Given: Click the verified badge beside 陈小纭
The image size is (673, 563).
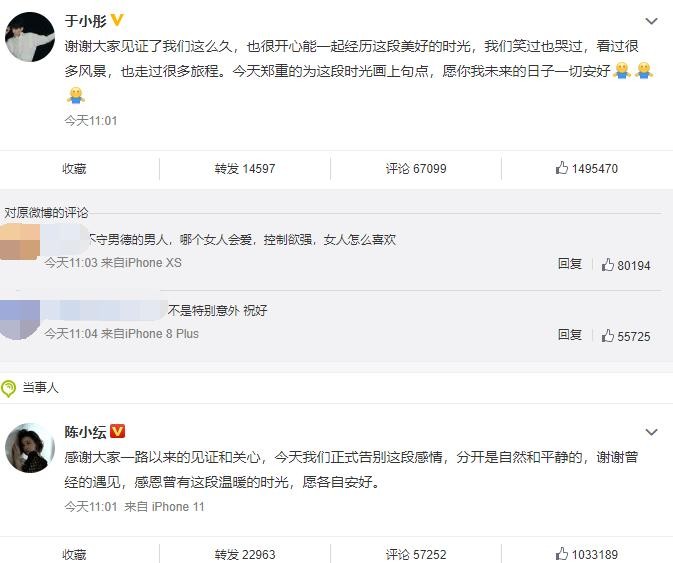Looking at the screenshot, I should (117, 431).
